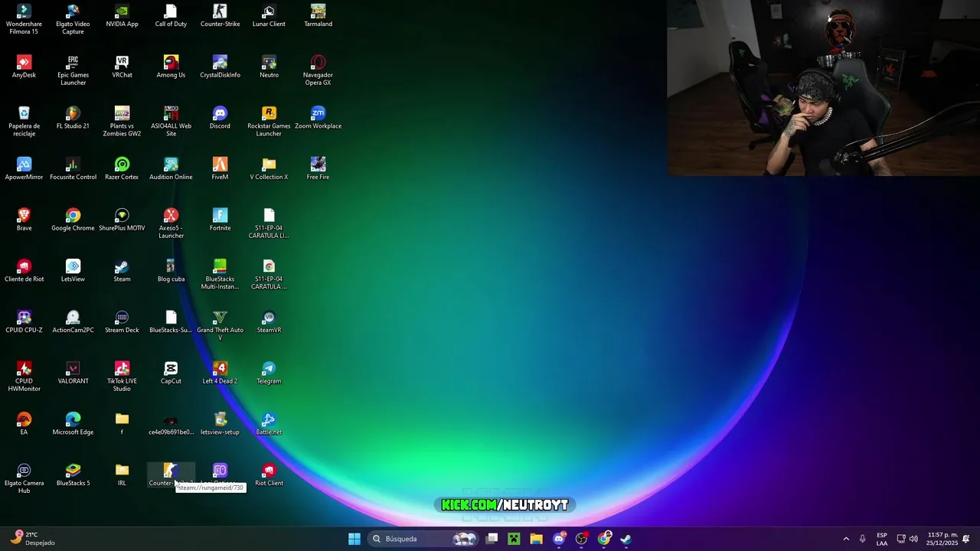Select the TikTok LIVE Studio icon
980x551 pixels.
[122, 377]
